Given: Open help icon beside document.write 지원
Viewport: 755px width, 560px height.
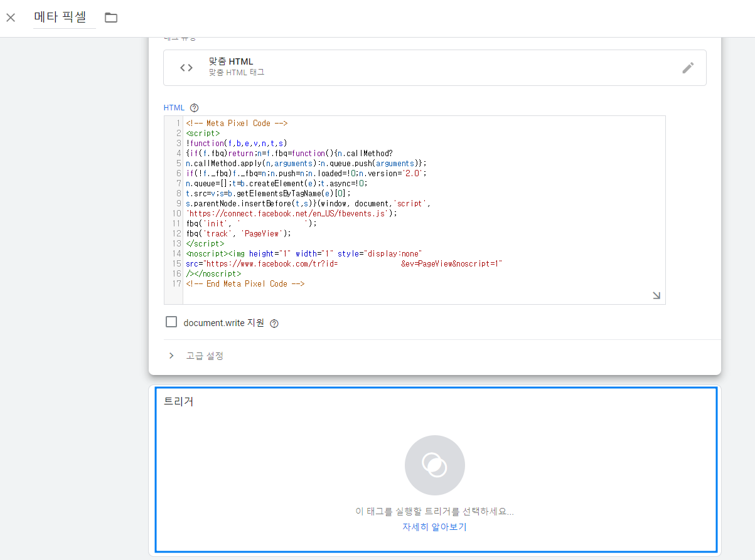Looking at the screenshot, I should click(274, 324).
